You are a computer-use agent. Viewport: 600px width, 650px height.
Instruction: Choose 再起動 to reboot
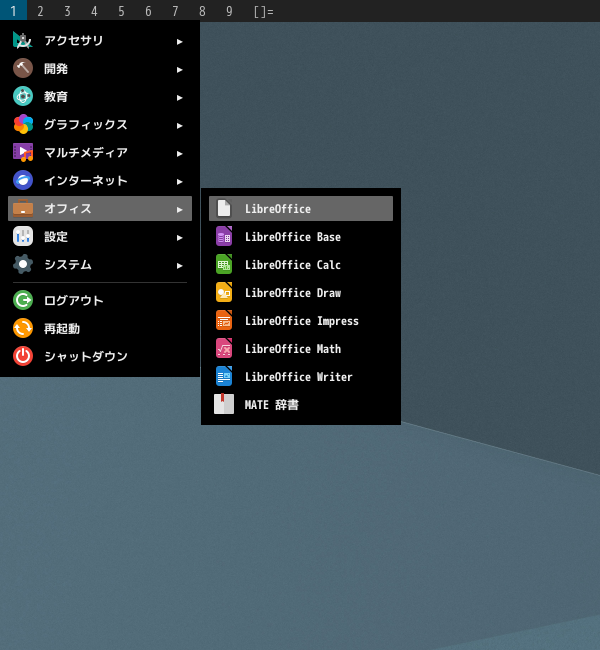point(100,328)
